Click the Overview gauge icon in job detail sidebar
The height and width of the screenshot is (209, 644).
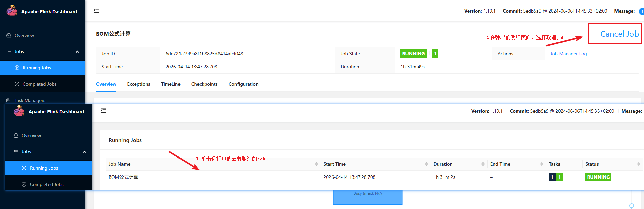(9, 35)
